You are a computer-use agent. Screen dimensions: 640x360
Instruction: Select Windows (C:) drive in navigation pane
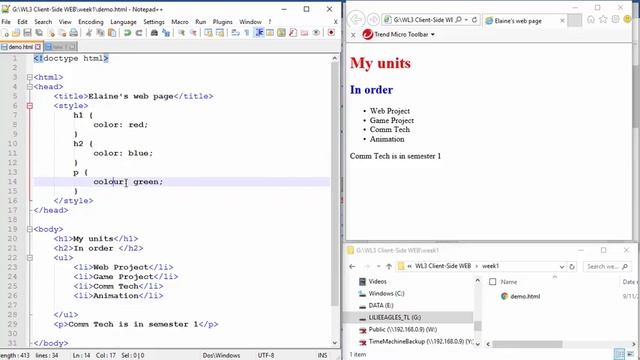[382, 293]
